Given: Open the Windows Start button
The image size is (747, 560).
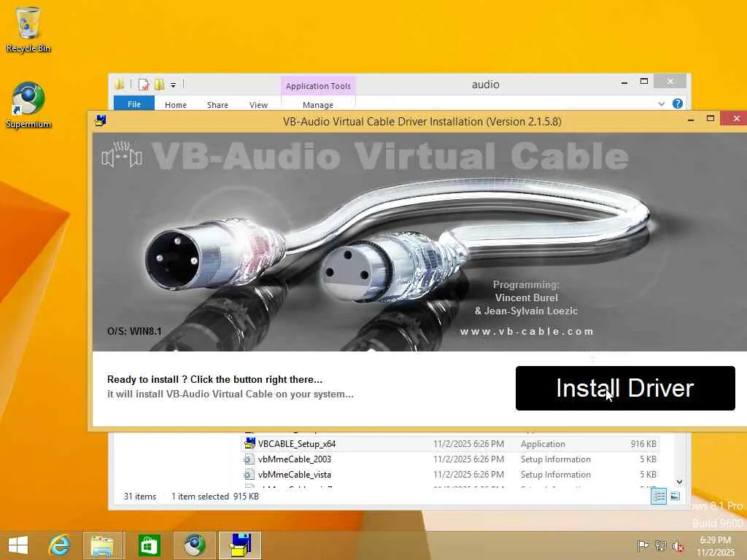Looking at the screenshot, I should [x=18, y=545].
